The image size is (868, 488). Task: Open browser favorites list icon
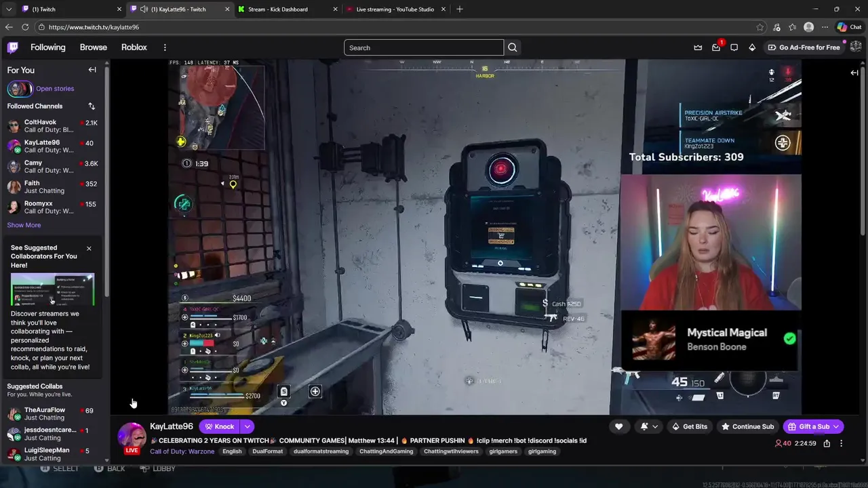pos(792,27)
